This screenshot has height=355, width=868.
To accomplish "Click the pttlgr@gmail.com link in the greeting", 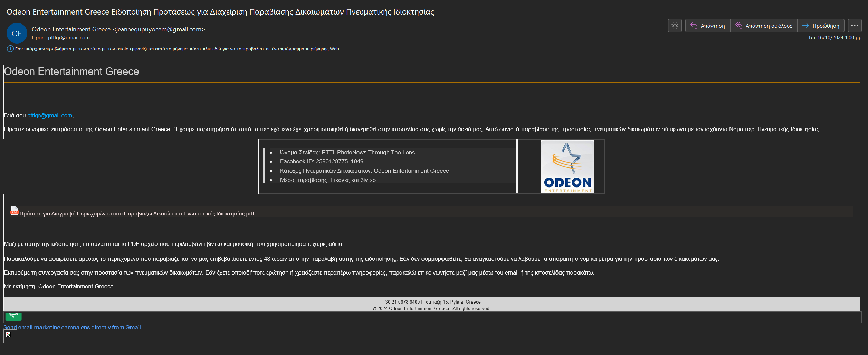I will click(x=50, y=115).
